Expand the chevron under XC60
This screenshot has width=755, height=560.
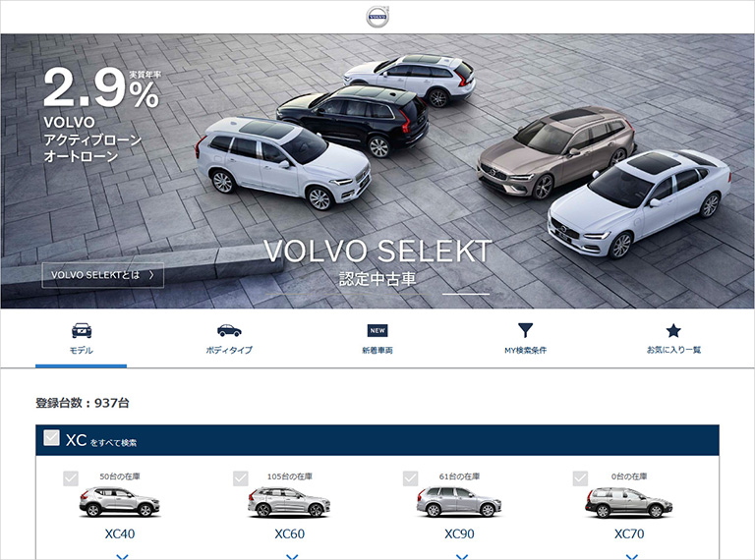point(292,557)
